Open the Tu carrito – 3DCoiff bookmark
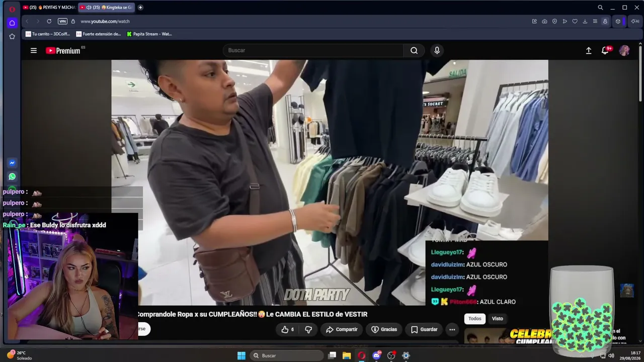The image size is (644, 362). (48, 34)
